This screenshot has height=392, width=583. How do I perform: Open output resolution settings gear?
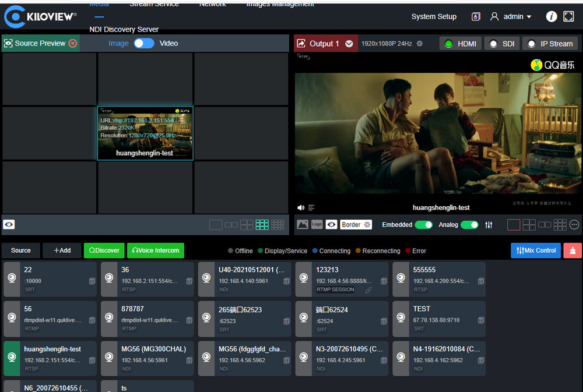tap(420, 44)
